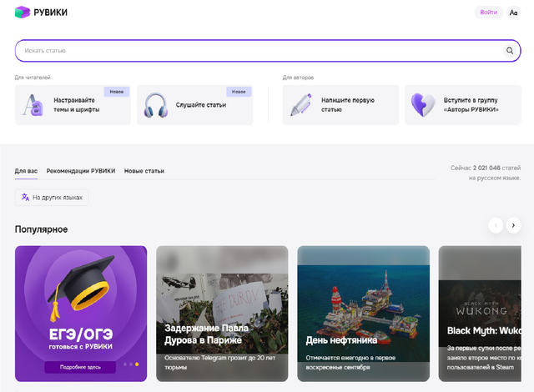Select the active third carousel dot on banner

(137, 364)
